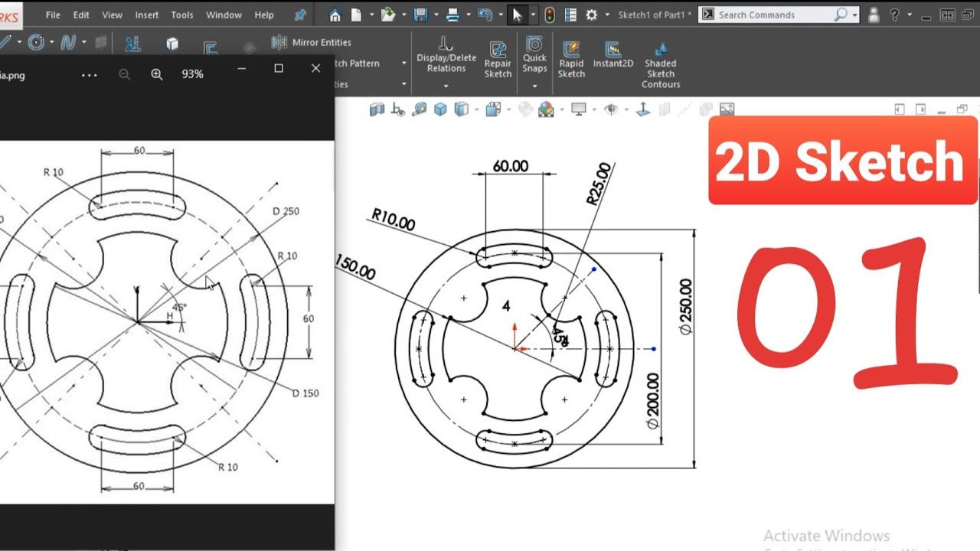Open the Help menu
The height and width of the screenshot is (551, 980).
click(x=264, y=15)
